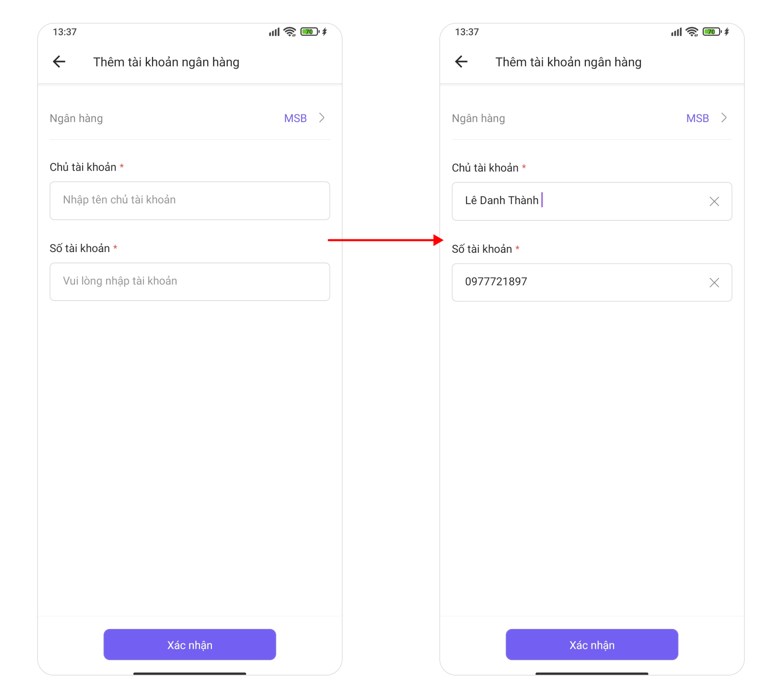Tap battery icon in right phone status bar
784x698 pixels.
(x=712, y=32)
